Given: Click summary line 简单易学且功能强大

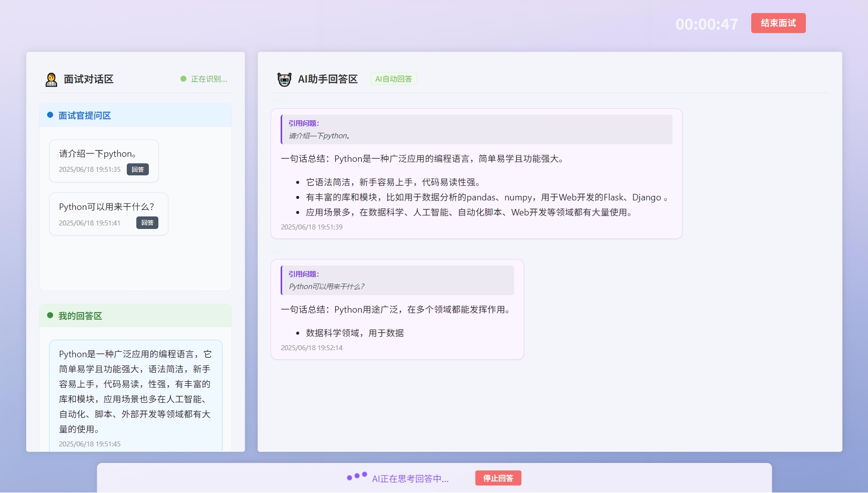Looking at the screenshot, I should [x=423, y=159].
